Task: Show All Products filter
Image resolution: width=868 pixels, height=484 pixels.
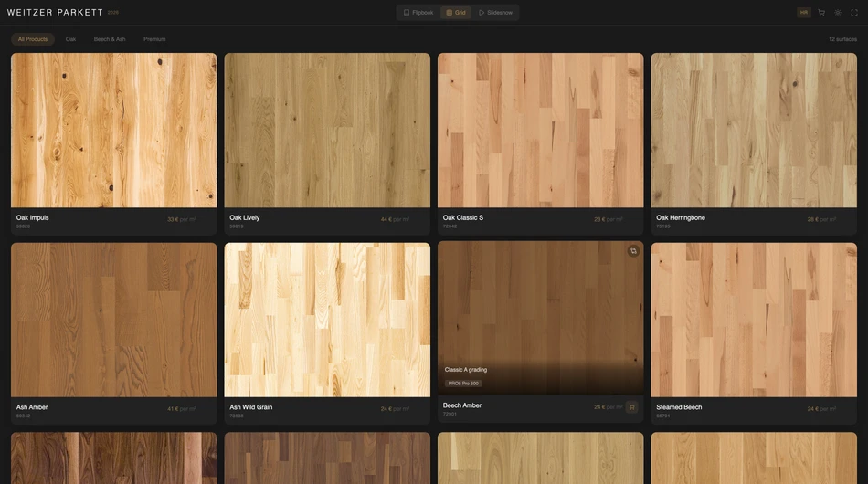Action: coord(33,39)
